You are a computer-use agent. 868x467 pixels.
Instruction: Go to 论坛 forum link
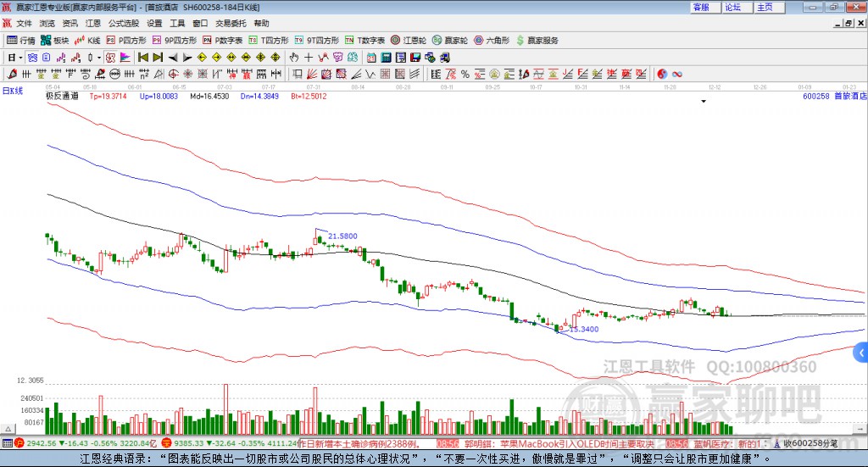(x=732, y=7)
